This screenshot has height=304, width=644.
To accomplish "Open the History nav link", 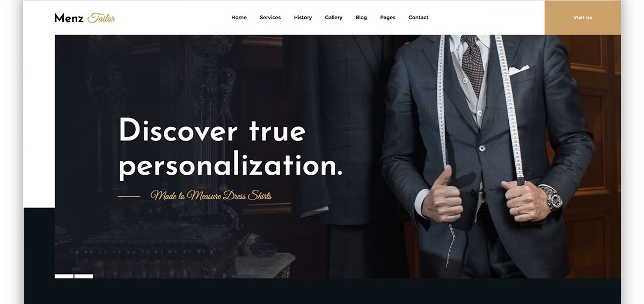I will [x=303, y=18].
